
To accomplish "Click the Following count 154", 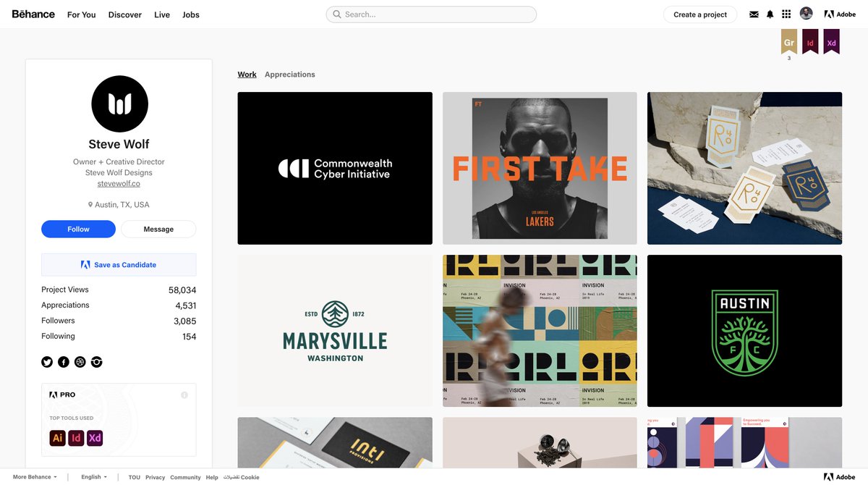I will (189, 337).
